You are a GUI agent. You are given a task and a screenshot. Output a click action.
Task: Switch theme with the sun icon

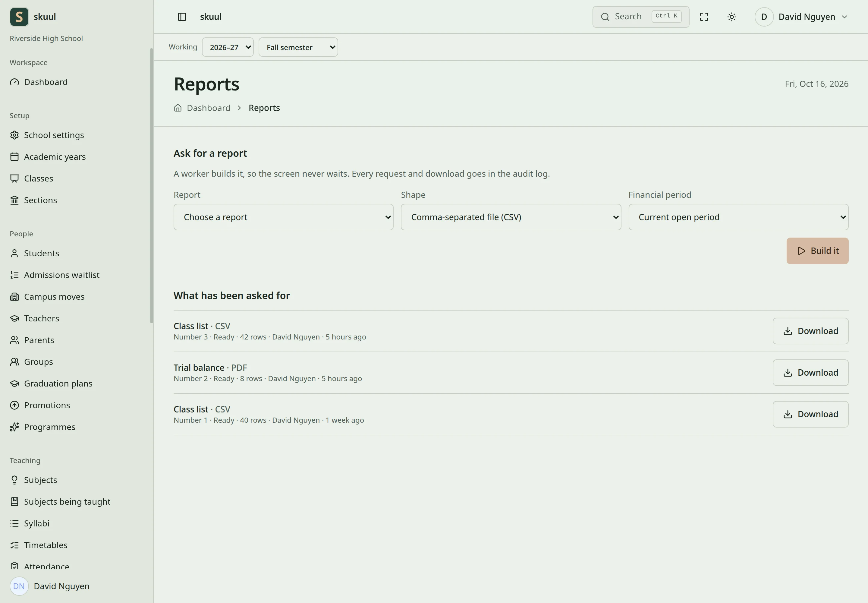[732, 17]
